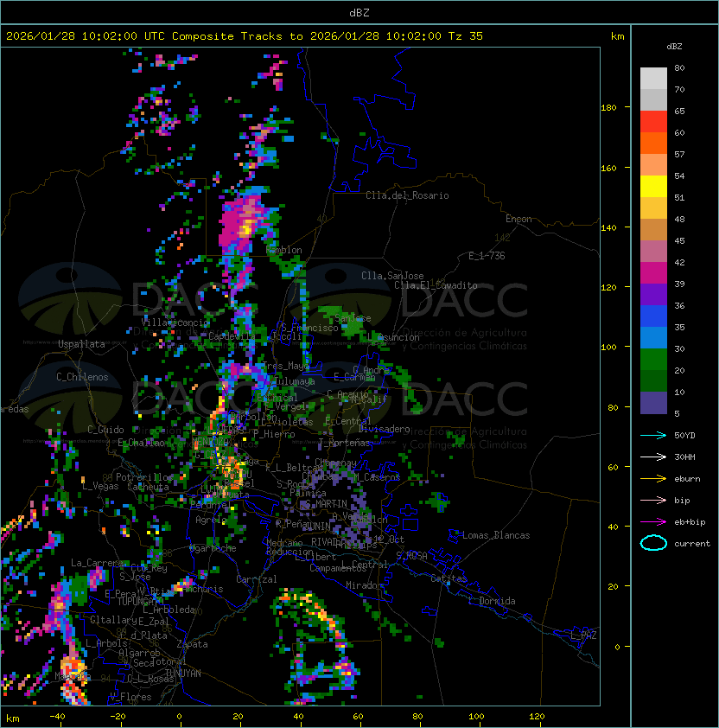The height and width of the screenshot is (728, 719).
Task: Click the 'C_Guido' map label
Action: [x=105, y=430]
